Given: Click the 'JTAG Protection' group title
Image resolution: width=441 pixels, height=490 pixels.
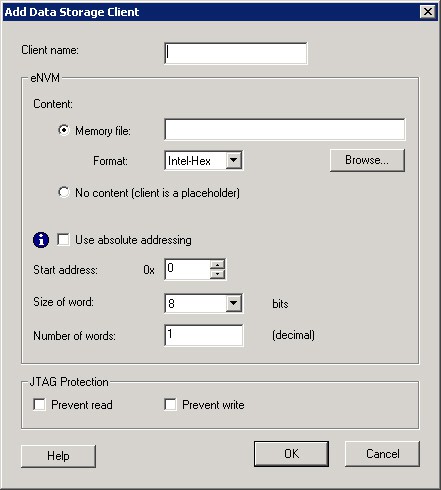Looking at the screenshot, I should pos(69,382).
